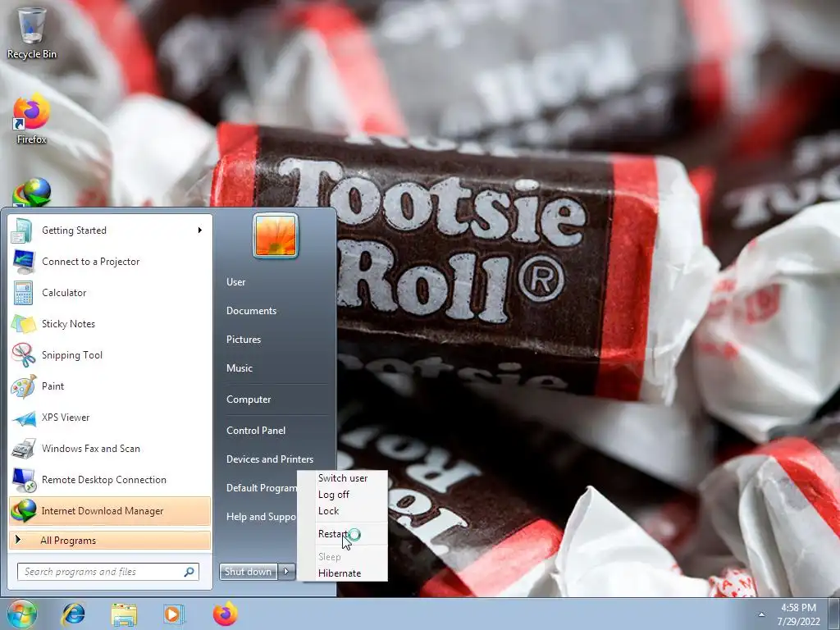840x630 pixels.
Task: Click the Shut down button
Action: point(249,572)
